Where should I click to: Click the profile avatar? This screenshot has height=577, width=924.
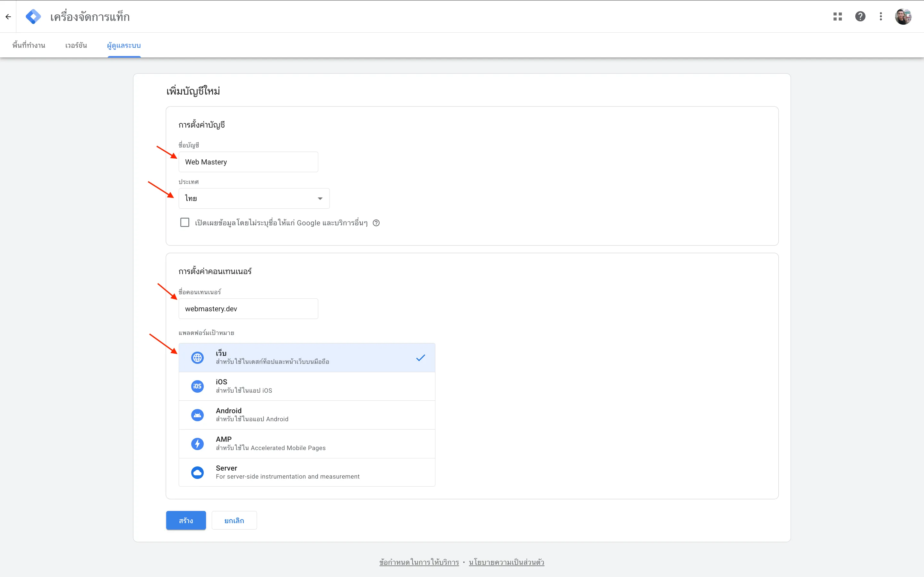click(x=904, y=16)
